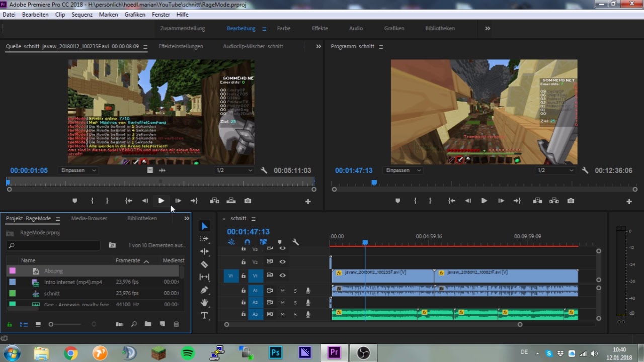Open source monitor playback resolution 1/2 dropdown
The height and width of the screenshot is (362, 644).
(234, 170)
